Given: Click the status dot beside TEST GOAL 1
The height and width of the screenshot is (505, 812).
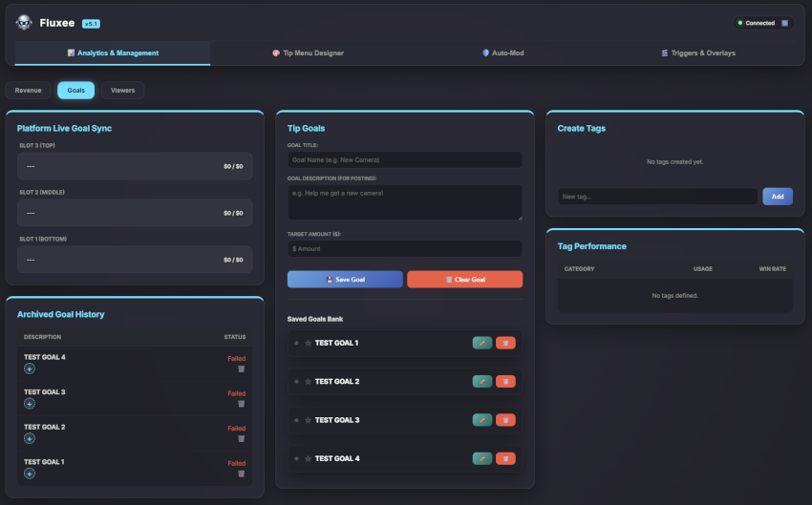Looking at the screenshot, I should click(x=296, y=343).
